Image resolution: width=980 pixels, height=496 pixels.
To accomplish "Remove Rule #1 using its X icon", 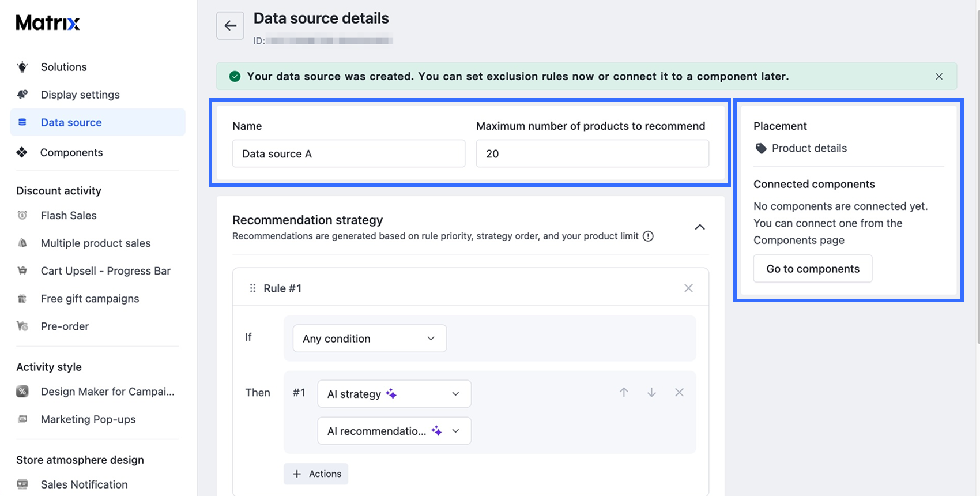I will point(688,288).
